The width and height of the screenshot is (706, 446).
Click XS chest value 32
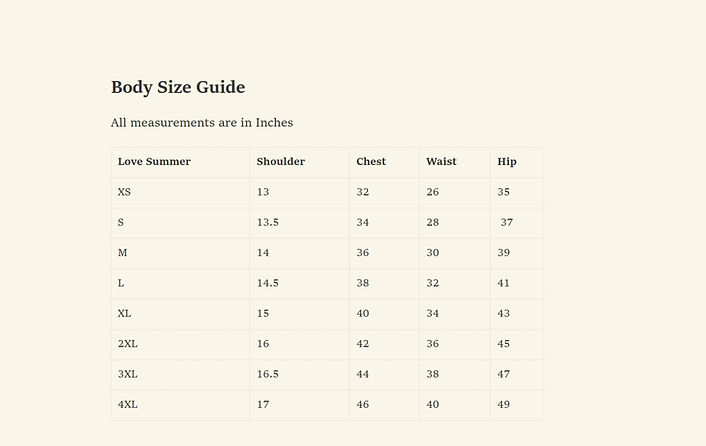(x=363, y=192)
